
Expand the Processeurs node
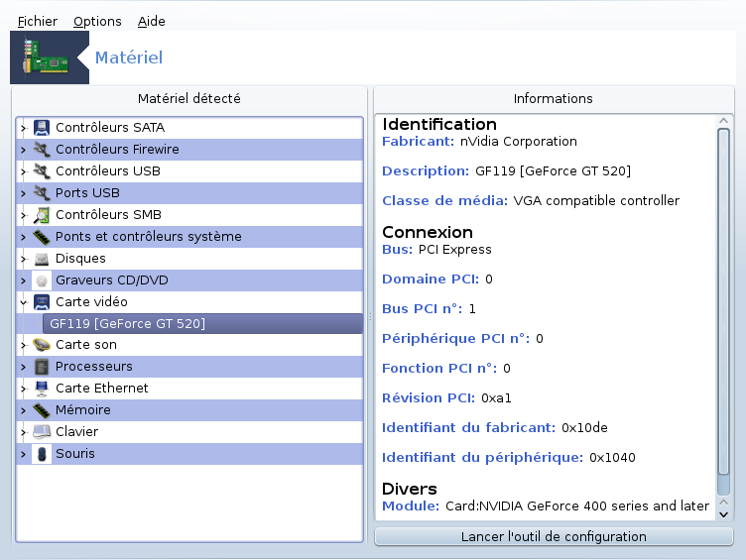[x=24, y=367]
